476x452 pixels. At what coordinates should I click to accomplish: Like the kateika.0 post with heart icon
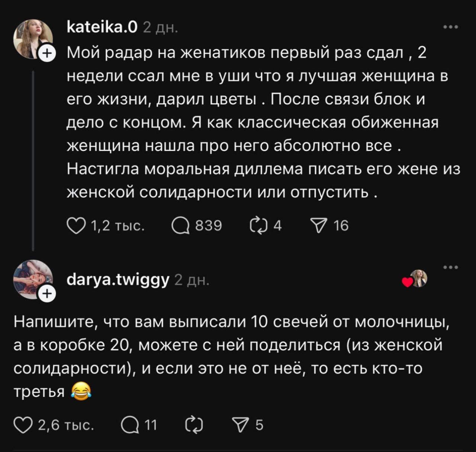(75, 226)
